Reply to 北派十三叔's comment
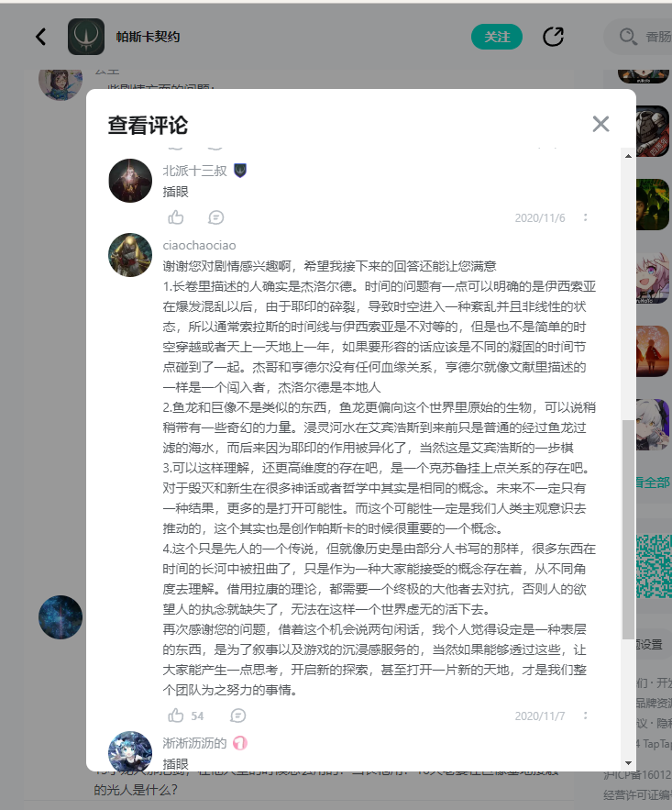The width and height of the screenshot is (672, 810). (215, 217)
